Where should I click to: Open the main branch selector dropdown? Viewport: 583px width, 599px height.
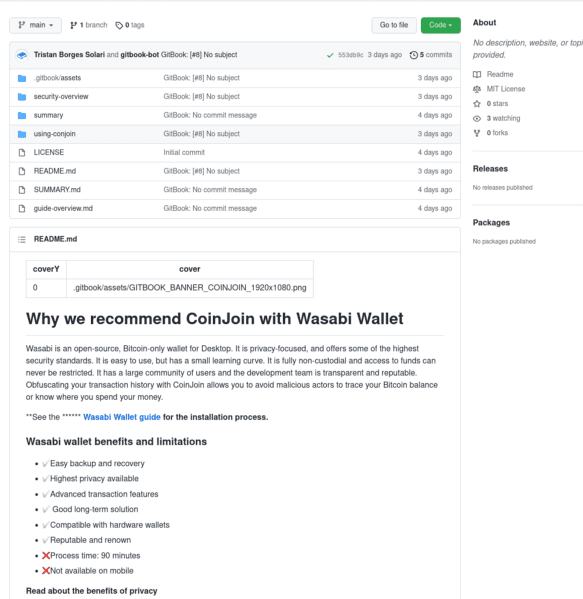tap(35, 25)
